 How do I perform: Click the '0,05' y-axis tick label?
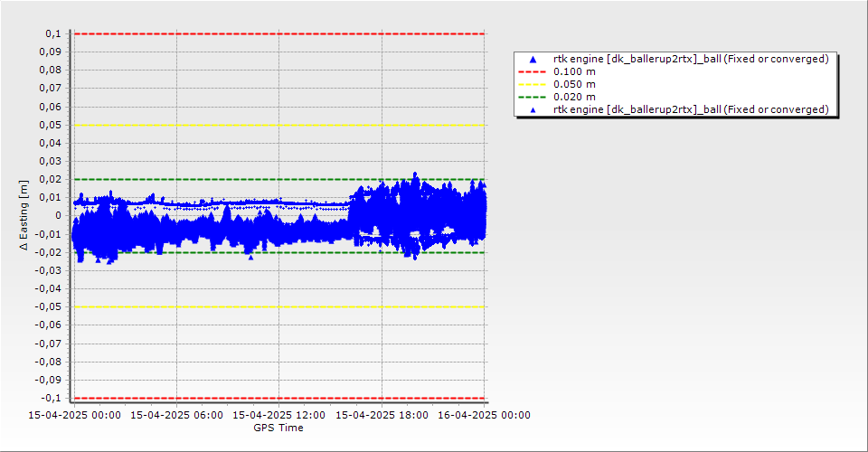pos(51,125)
